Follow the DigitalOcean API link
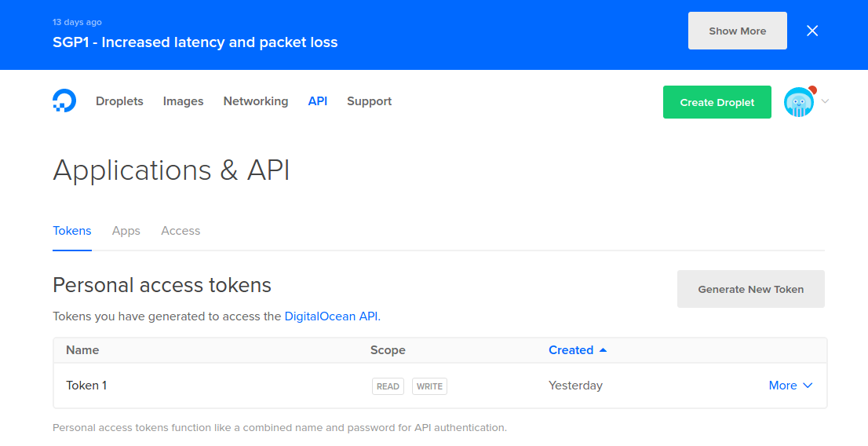Viewport: 868px width, 446px height. (332, 316)
